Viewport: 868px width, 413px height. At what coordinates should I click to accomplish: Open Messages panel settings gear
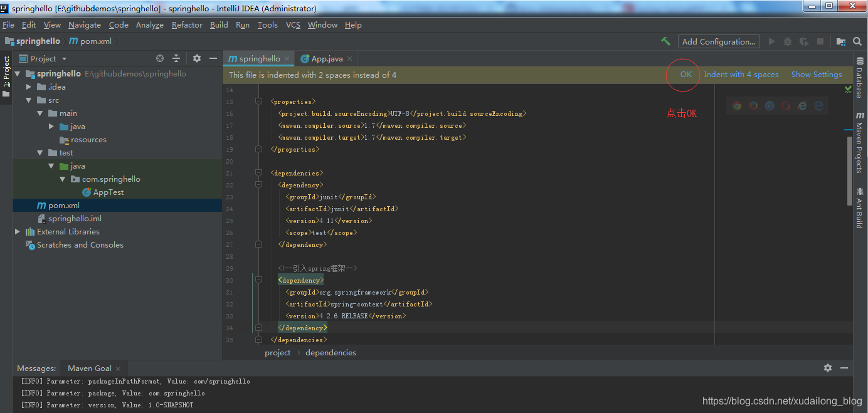point(828,368)
